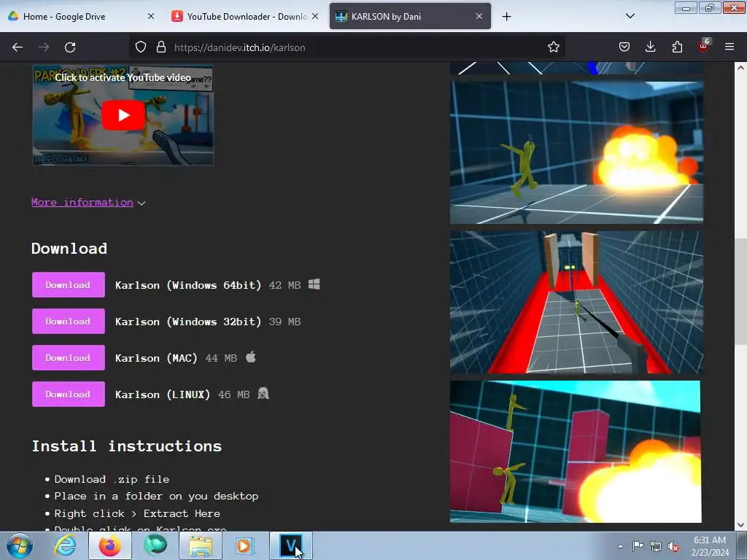
Task: Click the network tray icon
Action: [656, 546]
